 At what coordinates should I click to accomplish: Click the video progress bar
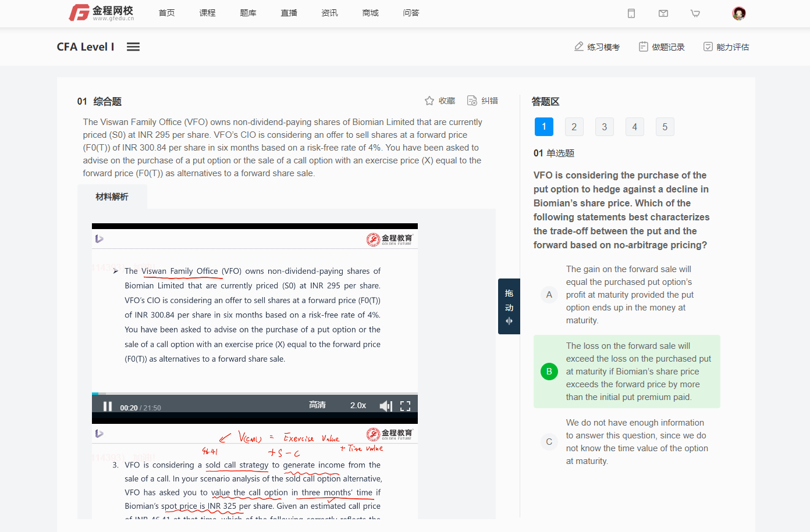[x=255, y=394]
